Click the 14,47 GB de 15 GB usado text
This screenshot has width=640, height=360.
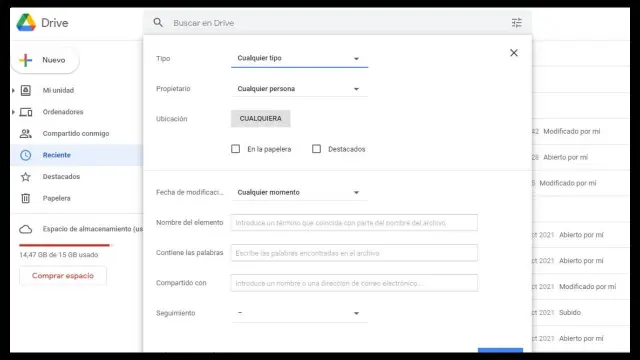pos(59,255)
